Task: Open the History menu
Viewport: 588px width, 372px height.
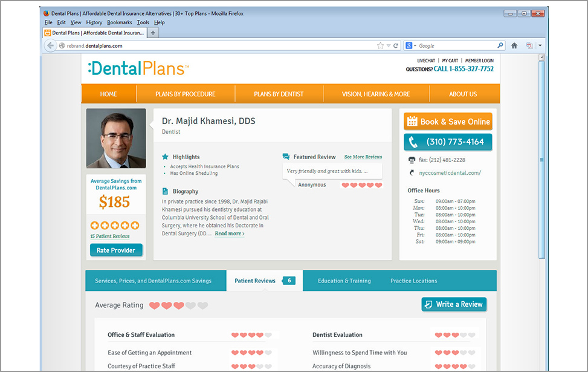Action: (94, 22)
